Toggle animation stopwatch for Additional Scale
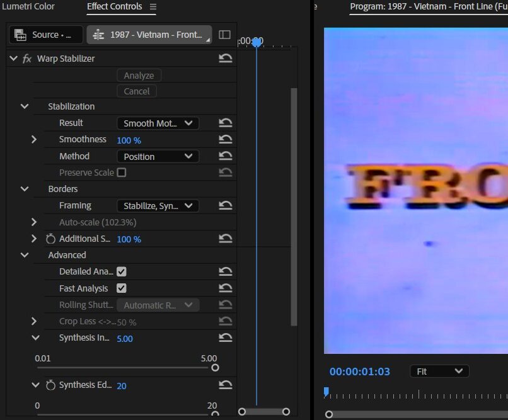The width and height of the screenshot is (508, 420). click(x=50, y=239)
